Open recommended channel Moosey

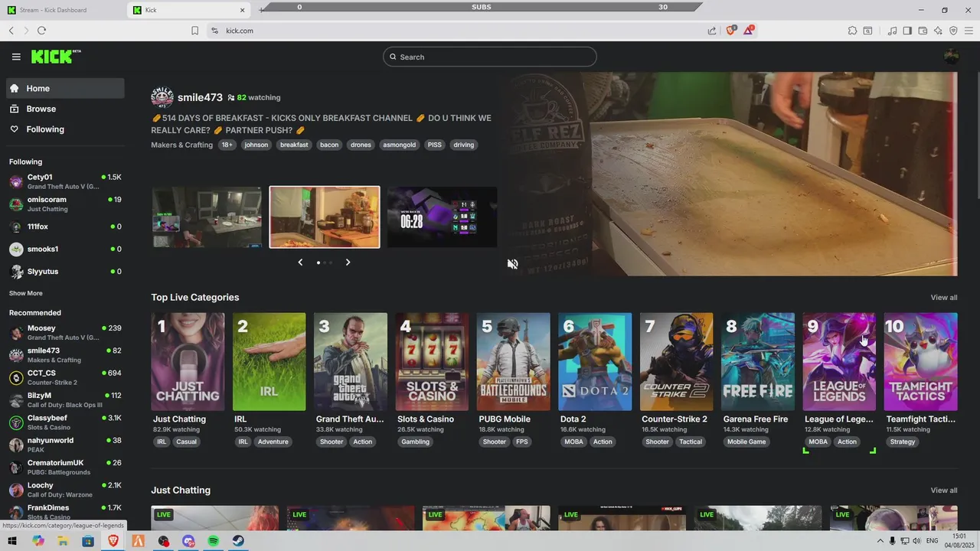66,332
